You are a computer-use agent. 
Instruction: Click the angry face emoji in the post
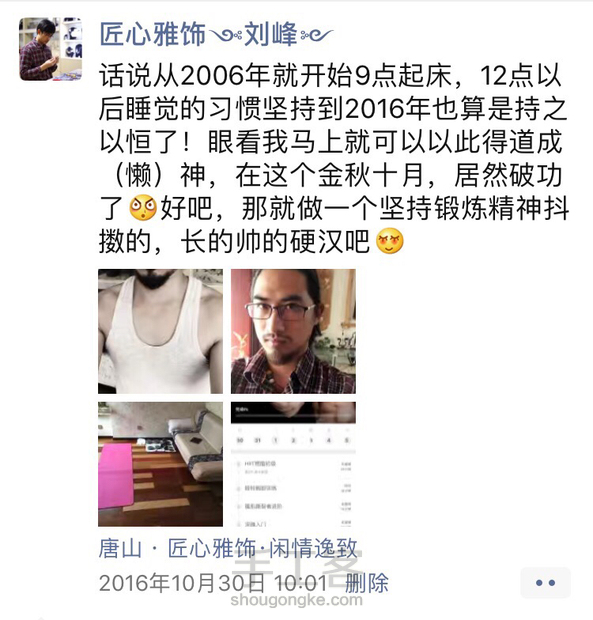(143, 208)
